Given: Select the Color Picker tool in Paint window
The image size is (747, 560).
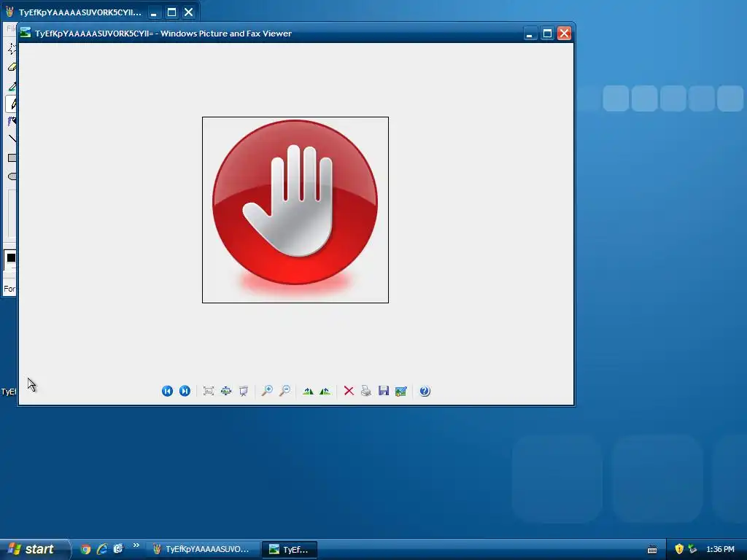Looking at the screenshot, I should [x=12, y=86].
